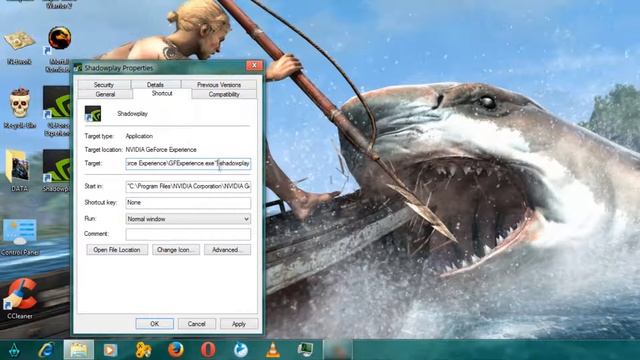Open the monitor icon taskbar app
Viewport: 640px width, 360px height.
(305, 350)
